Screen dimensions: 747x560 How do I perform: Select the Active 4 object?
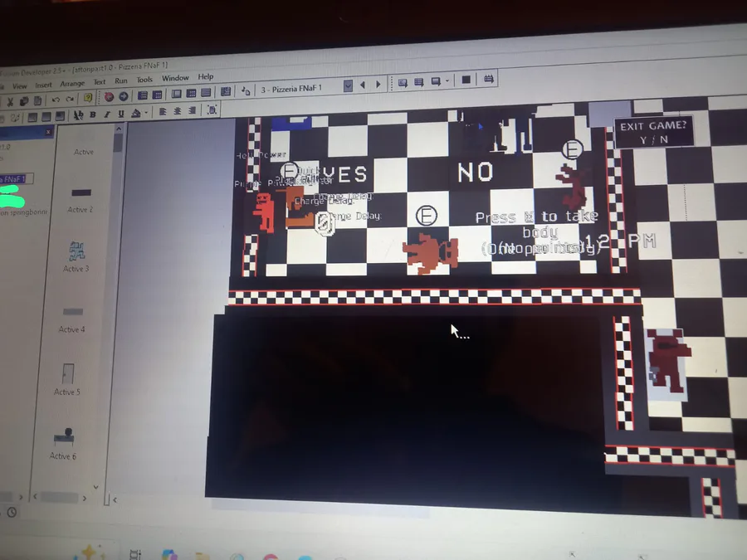point(72,320)
